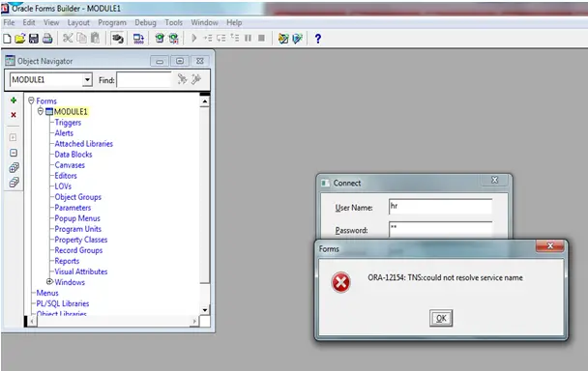This screenshot has width=588, height=371.
Task: Click the Find Next search icon
Action: tap(182, 78)
